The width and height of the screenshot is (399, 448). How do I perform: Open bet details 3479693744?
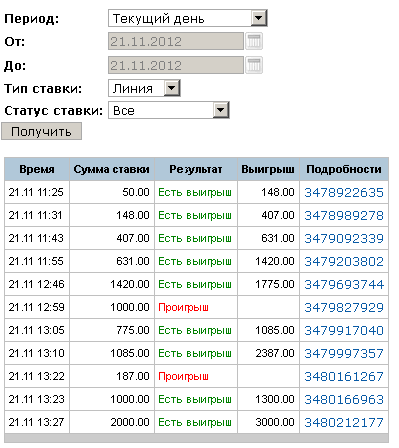(x=344, y=285)
